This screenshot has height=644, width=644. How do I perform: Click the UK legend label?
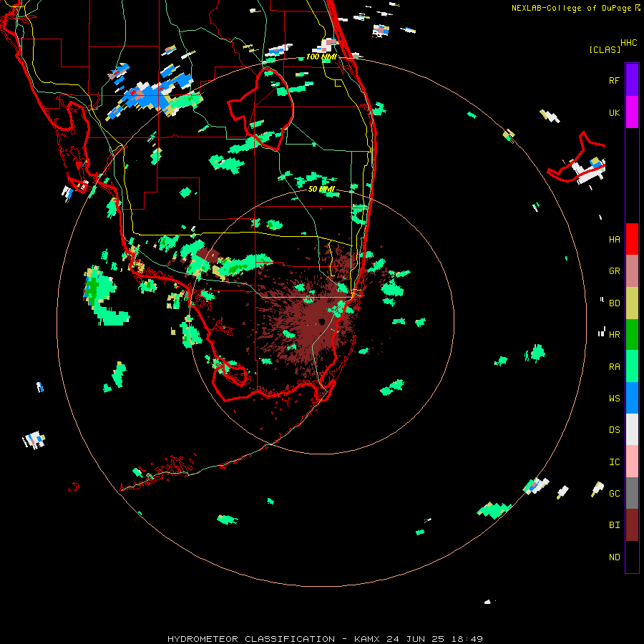614,112
